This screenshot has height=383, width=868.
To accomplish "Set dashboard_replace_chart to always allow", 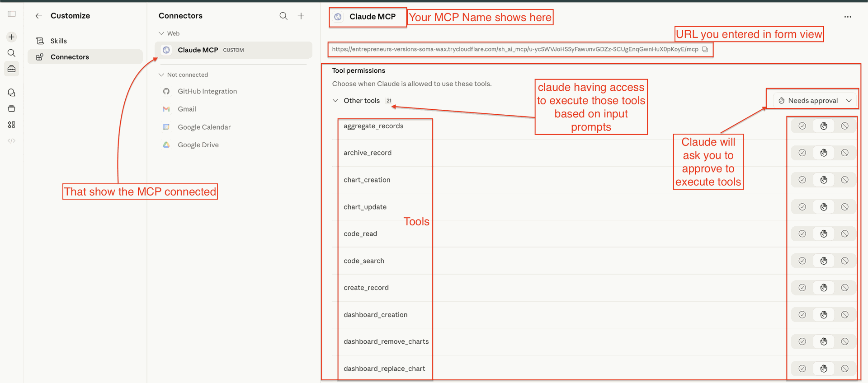I will [x=802, y=369].
